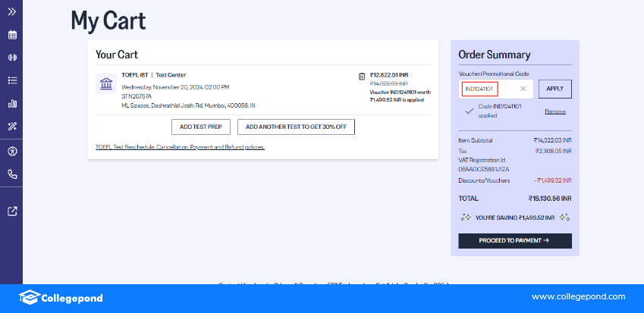This screenshot has height=313, width=644.
Task: Remove the applied voucher code
Action: click(x=554, y=111)
